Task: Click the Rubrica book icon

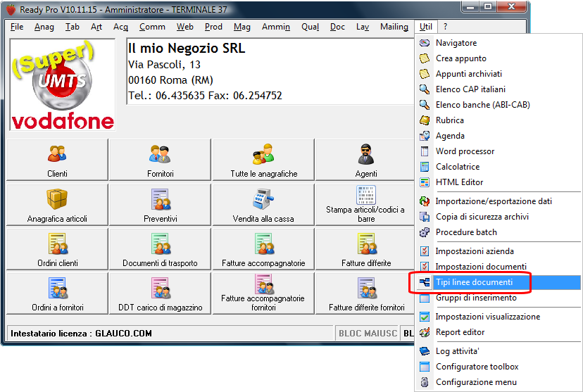Action: 425,120
